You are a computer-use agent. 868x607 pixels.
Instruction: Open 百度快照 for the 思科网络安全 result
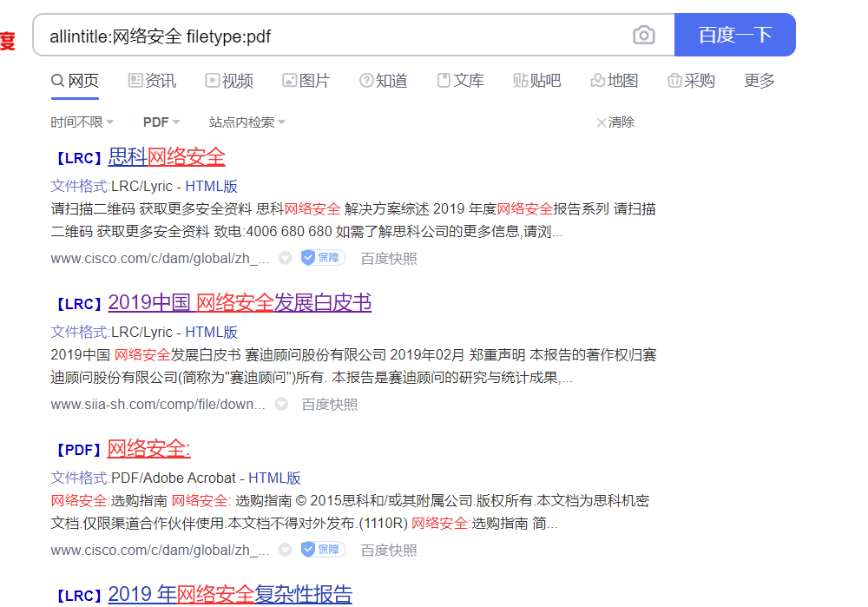pos(389,258)
